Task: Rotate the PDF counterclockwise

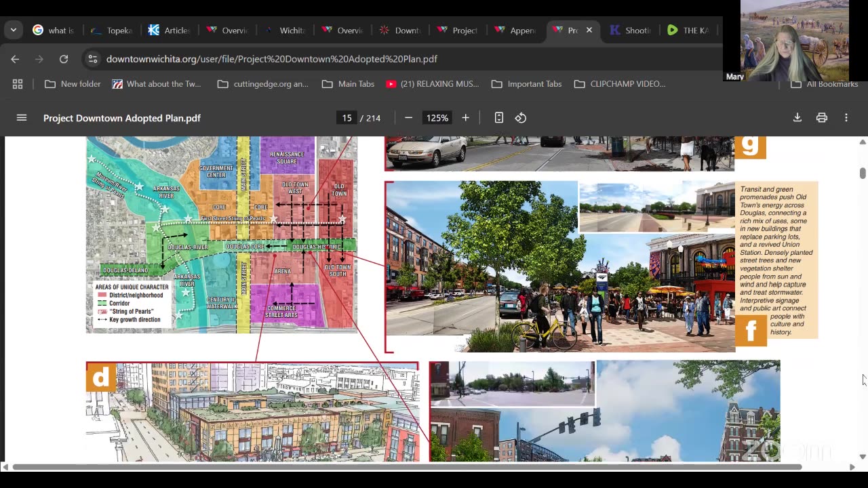Action: (x=521, y=118)
